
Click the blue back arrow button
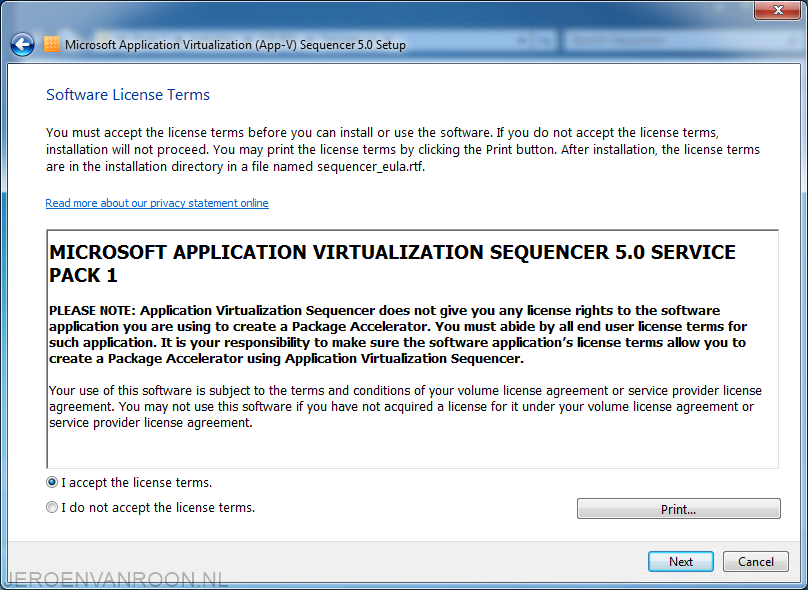click(22, 45)
